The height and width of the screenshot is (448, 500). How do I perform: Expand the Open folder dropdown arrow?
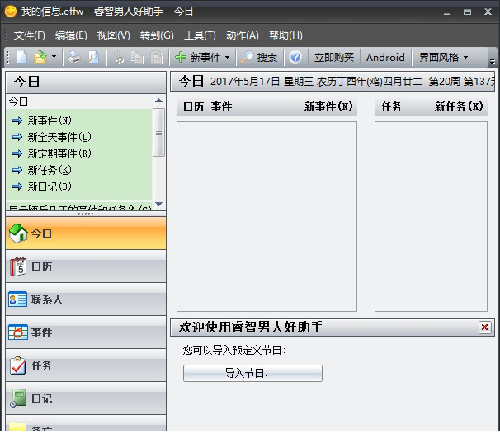point(54,57)
